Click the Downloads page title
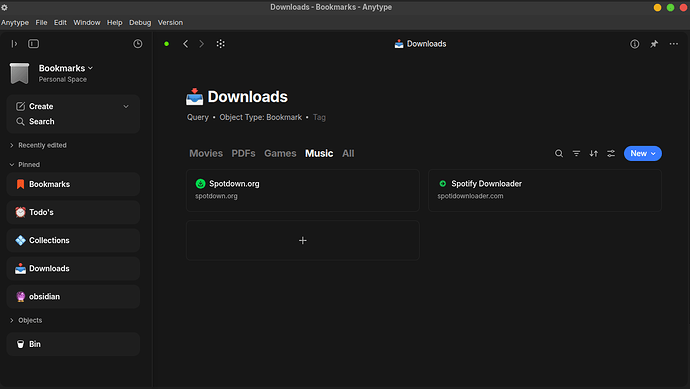This screenshot has width=690, height=389. [247, 97]
